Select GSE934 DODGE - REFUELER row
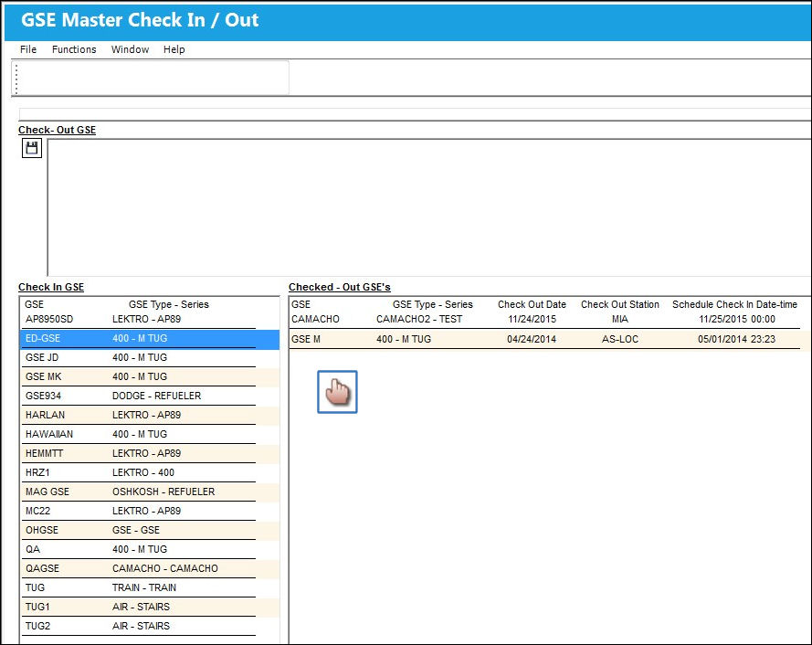This screenshot has width=812, height=645. (150, 396)
